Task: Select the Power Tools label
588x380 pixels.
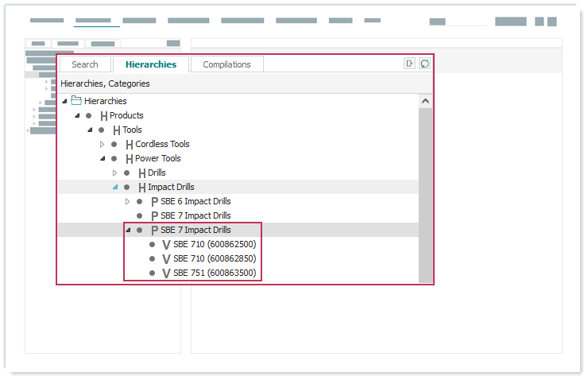Action: point(158,158)
